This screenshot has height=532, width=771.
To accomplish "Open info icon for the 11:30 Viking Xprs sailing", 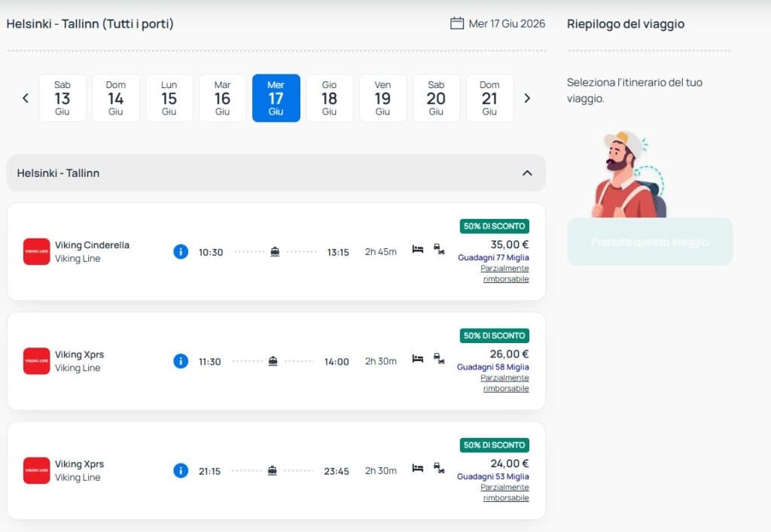I will pos(181,361).
